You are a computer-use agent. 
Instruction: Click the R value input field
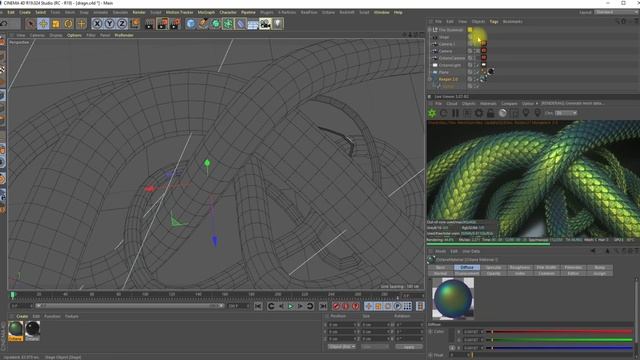473,332
